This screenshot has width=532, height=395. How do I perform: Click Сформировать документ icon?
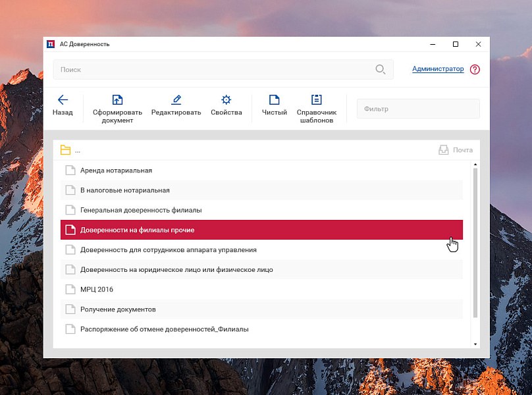[117, 100]
